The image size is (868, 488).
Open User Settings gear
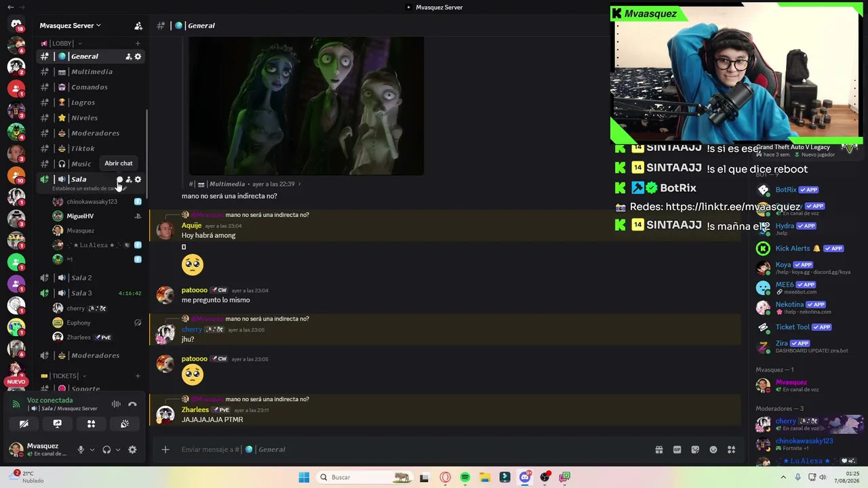(132, 449)
